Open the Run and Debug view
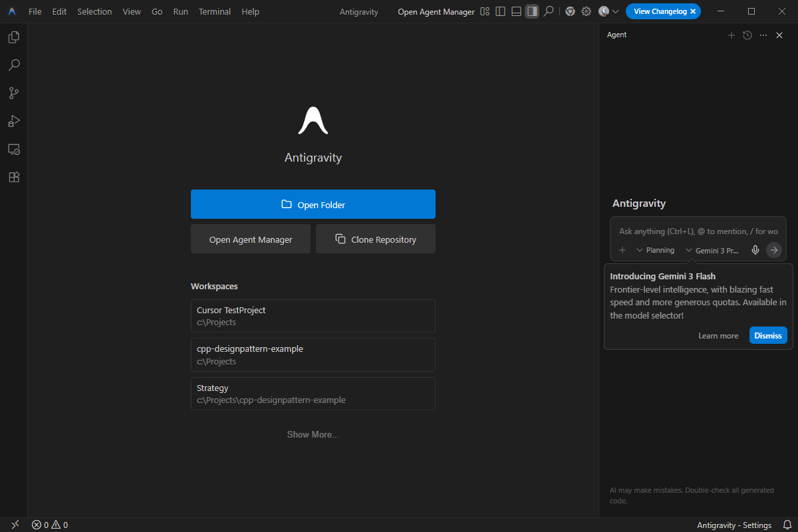 pyautogui.click(x=13, y=121)
